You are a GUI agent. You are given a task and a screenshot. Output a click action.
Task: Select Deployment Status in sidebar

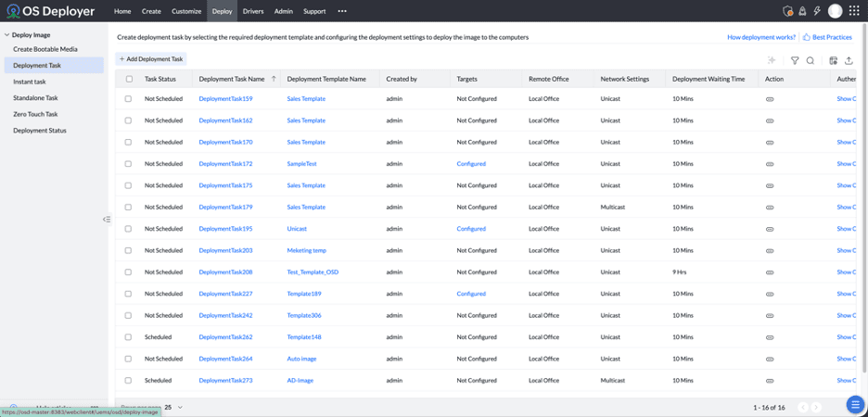39,131
